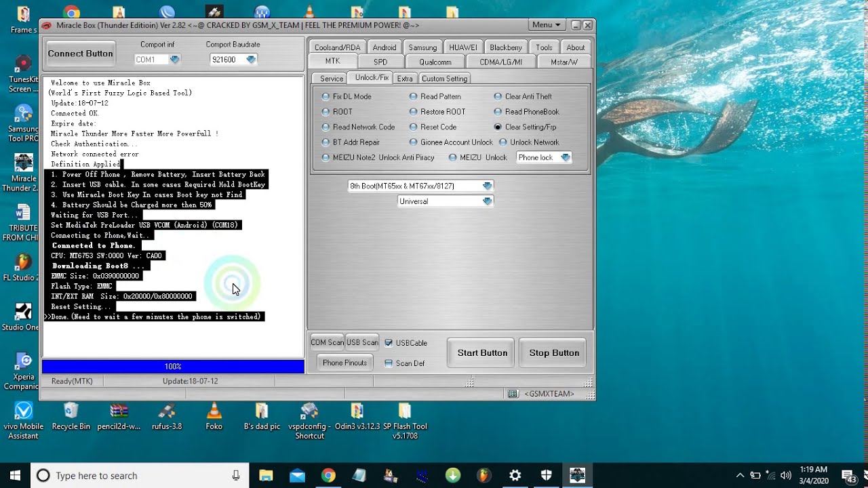Open FL Studio from the taskbar
The width and height of the screenshot is (868, 488).
(x=484, y=475)
